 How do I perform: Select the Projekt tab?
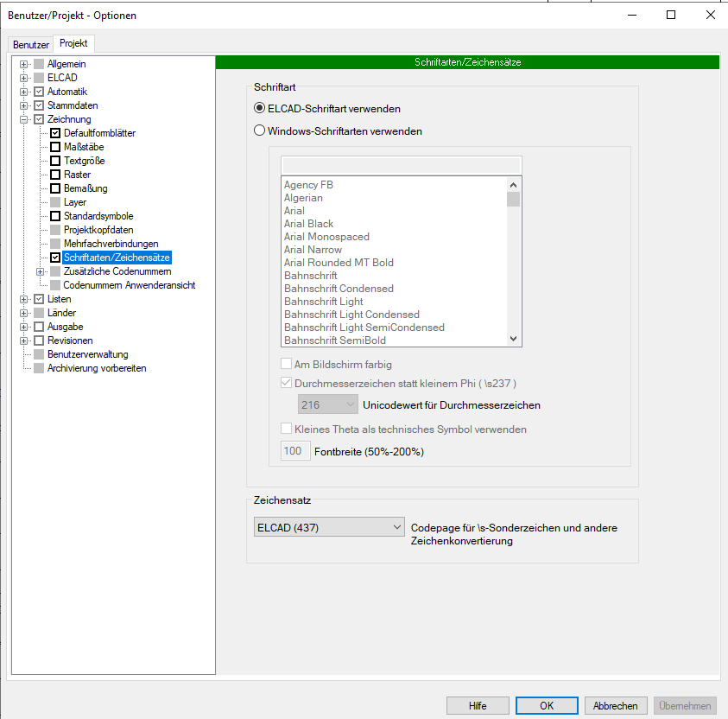point(73,43)
